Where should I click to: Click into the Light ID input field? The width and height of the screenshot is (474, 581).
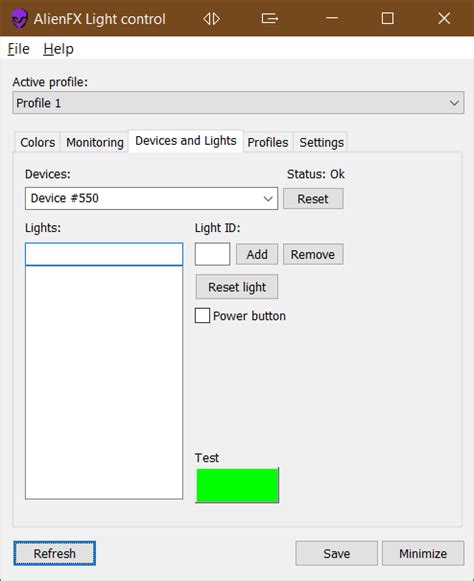(212, 254)
